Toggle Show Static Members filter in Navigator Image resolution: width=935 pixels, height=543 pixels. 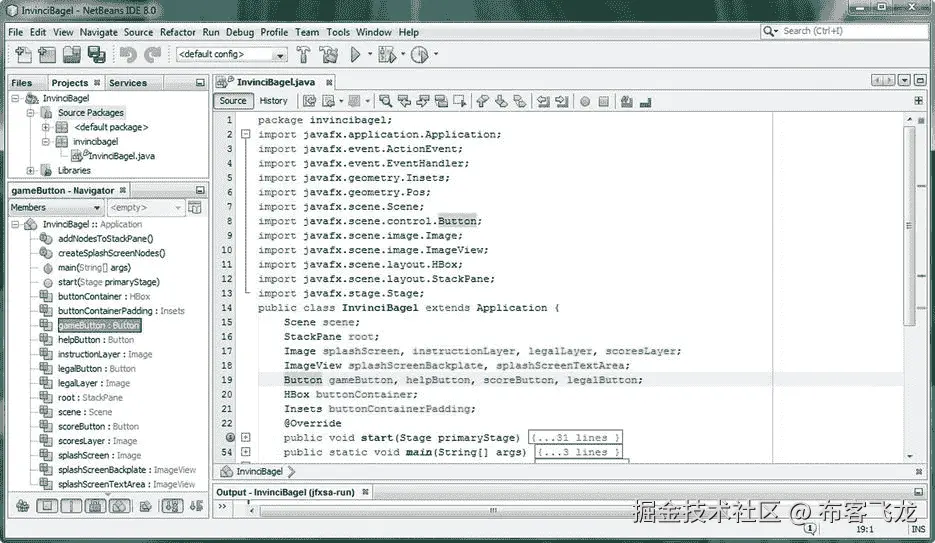click(x=71, y=507)
